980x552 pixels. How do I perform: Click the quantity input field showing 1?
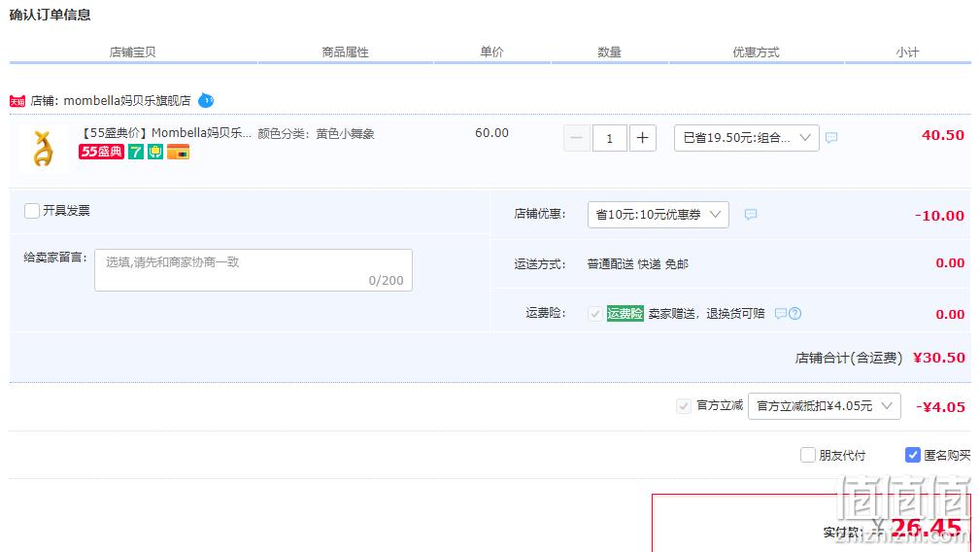click(609, 138)
